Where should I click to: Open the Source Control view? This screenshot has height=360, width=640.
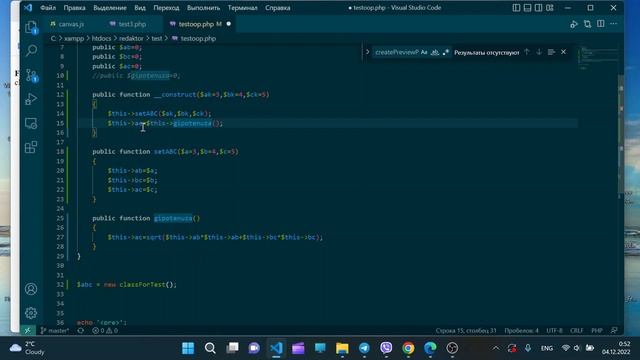[x=31, y=75]
